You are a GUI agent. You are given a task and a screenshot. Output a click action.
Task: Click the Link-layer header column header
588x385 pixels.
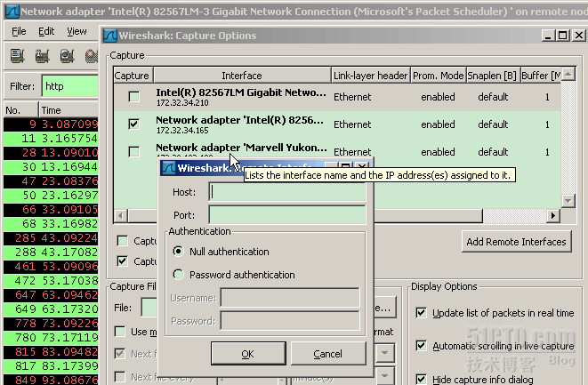click(x=370, y=76)
